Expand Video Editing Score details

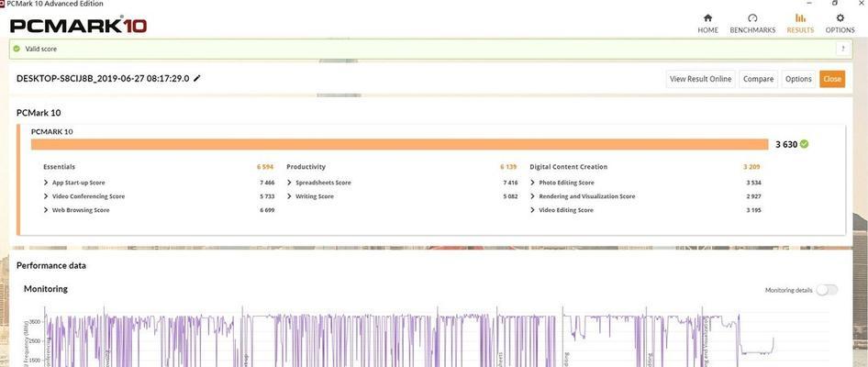(x=532, y=210)
